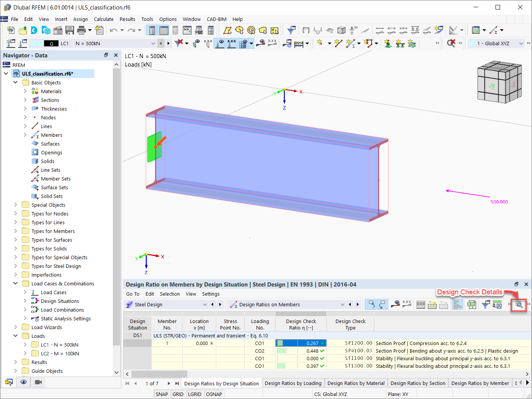Toggle the table view grid icon
The height and width of the screenshot is (399, 532).
pyautogui.click(x=421, y=304)
